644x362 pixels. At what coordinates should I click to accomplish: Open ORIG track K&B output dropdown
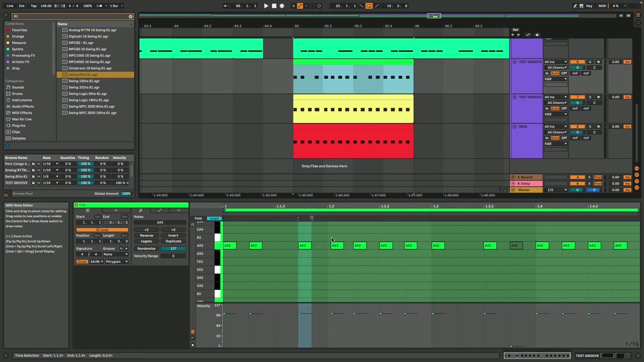point(556,143)
